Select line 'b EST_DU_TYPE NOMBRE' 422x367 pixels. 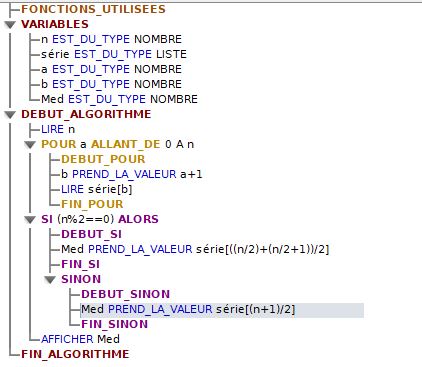pos(111,84)
